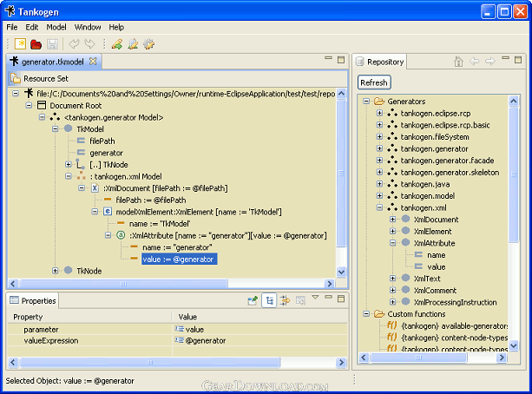Image resolution: width=532 pixels, height=394 pixels.
Task: Collapse the Generators folder
Action: [366, 102]
